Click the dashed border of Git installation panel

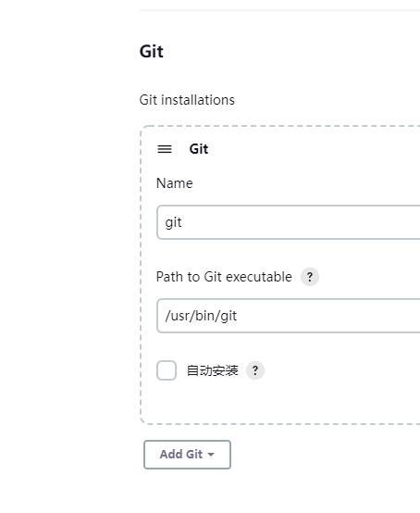click(141, 275)
